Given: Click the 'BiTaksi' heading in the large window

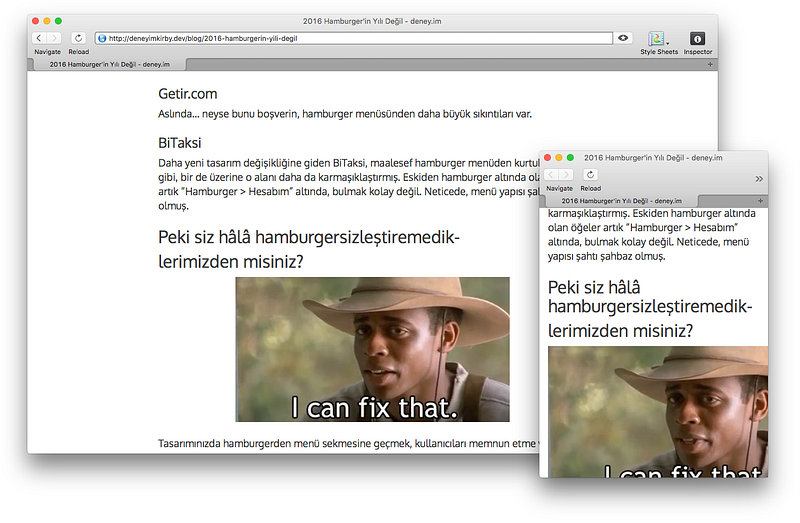Looking at the screenshot, I should (180, 143).
